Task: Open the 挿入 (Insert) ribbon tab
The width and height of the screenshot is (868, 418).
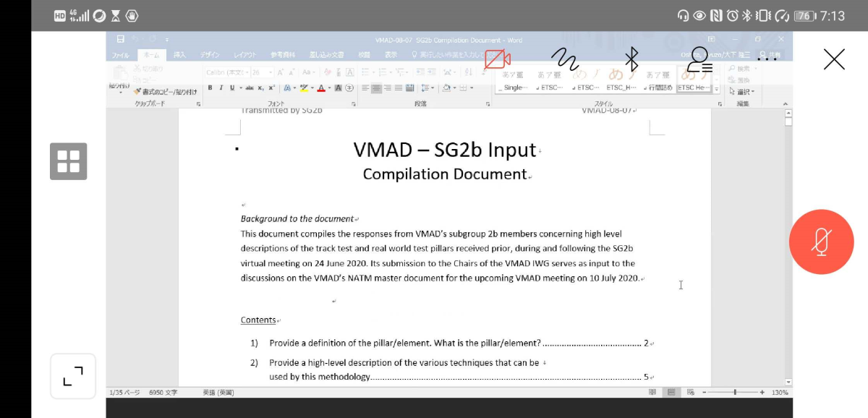Action: pos(179,55)
